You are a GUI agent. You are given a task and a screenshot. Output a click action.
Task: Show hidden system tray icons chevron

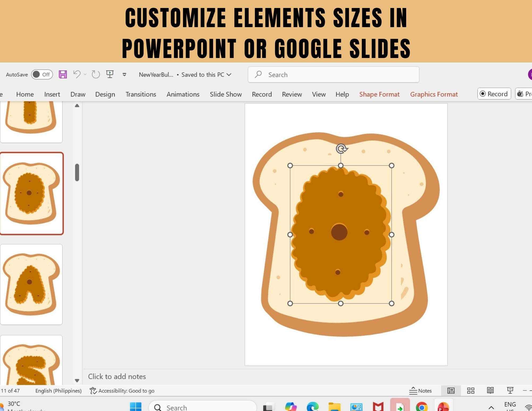491,407
